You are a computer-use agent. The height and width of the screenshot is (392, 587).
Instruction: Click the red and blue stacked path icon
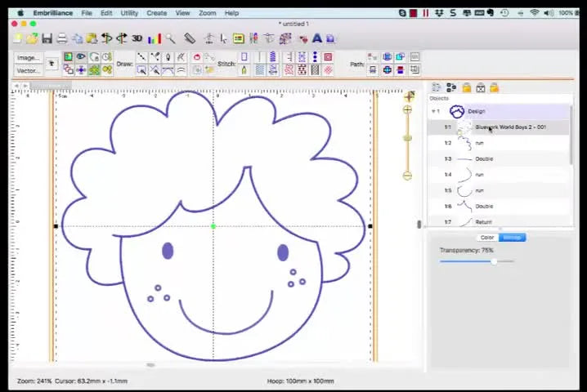tap(401, 69)
